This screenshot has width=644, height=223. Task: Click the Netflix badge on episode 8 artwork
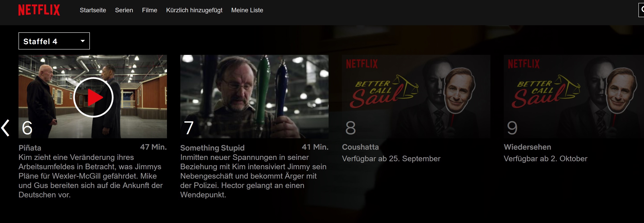click(362, 64)
